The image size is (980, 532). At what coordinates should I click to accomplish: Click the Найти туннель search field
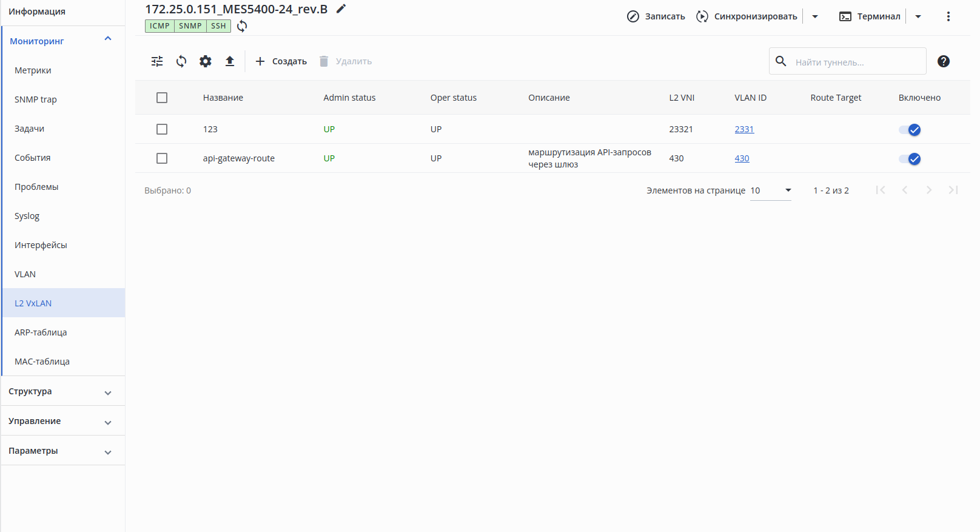tap(856, 62)
